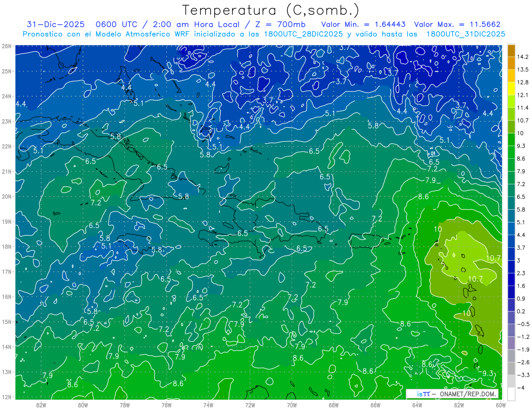
Task: Pick the white bottom swatch of the color bar
Action: click(x=511, y=394)
